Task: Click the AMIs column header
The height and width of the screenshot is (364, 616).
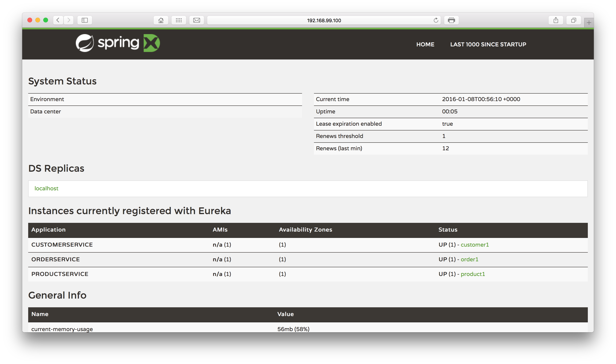Action: click(x=220, y=230)
